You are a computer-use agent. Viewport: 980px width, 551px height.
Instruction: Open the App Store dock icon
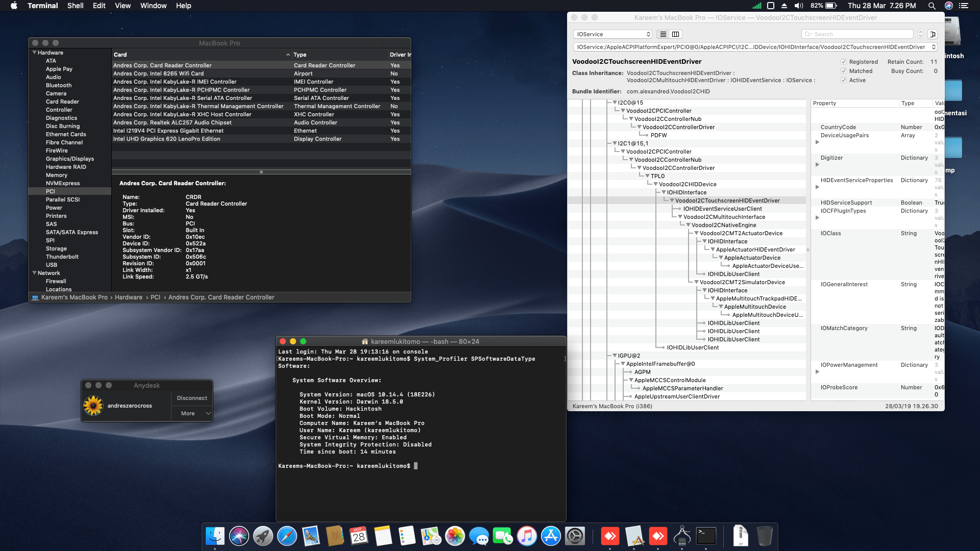[551, 536]
